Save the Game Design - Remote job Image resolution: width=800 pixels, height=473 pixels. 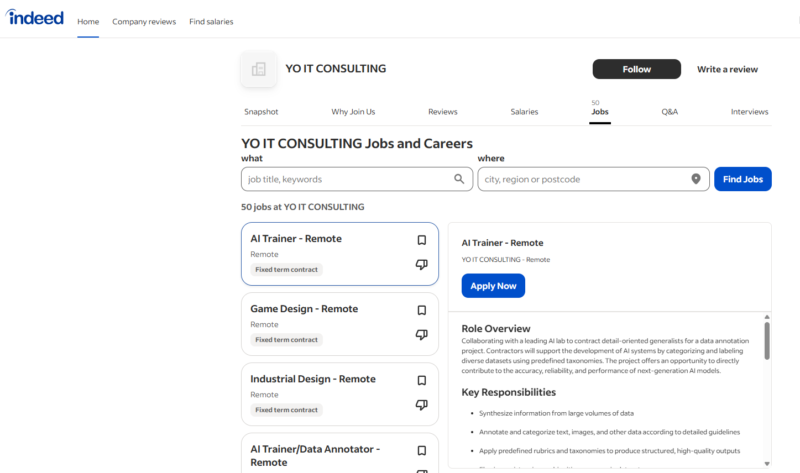[x=422, y=310]
